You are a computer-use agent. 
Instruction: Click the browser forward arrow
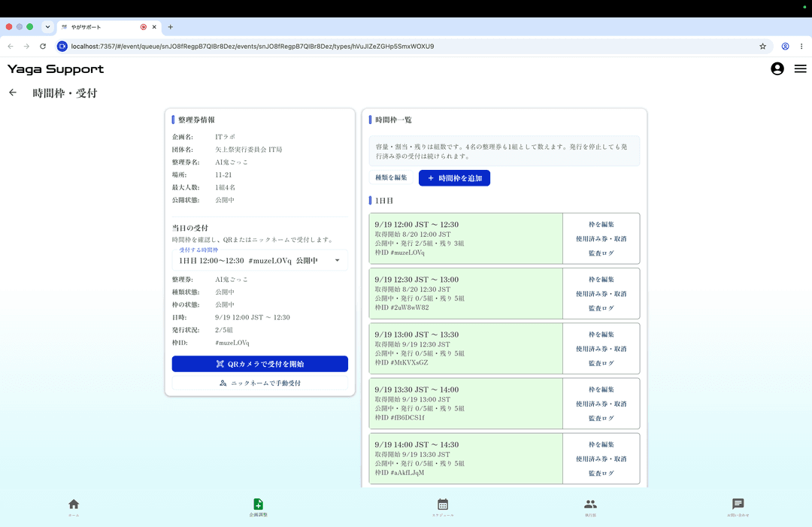click(x=26, y=46)
